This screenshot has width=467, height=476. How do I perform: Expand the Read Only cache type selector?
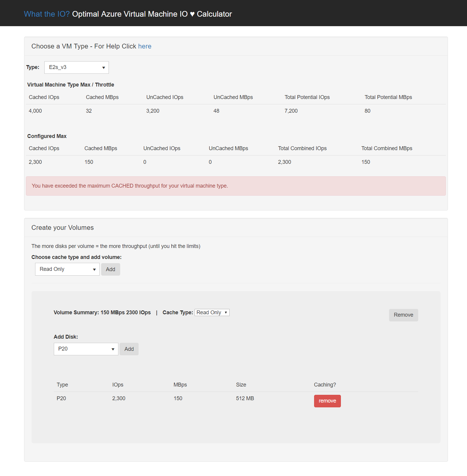point(67,269)
